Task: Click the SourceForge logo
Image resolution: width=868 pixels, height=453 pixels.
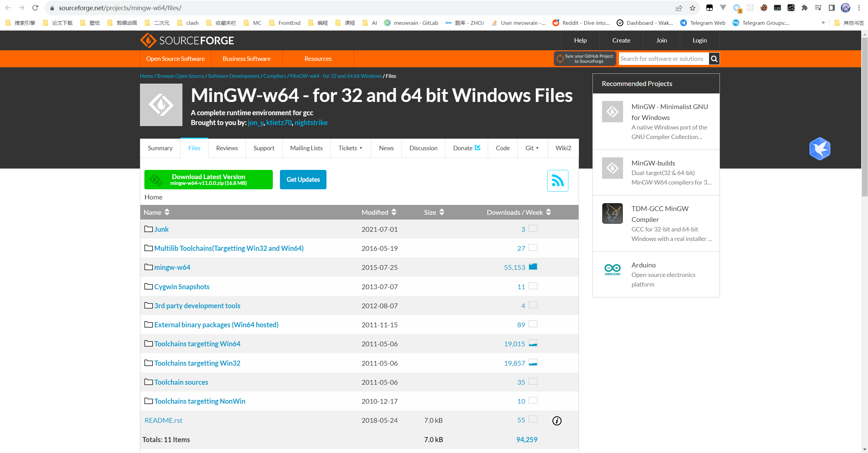Action: [187, 40]
